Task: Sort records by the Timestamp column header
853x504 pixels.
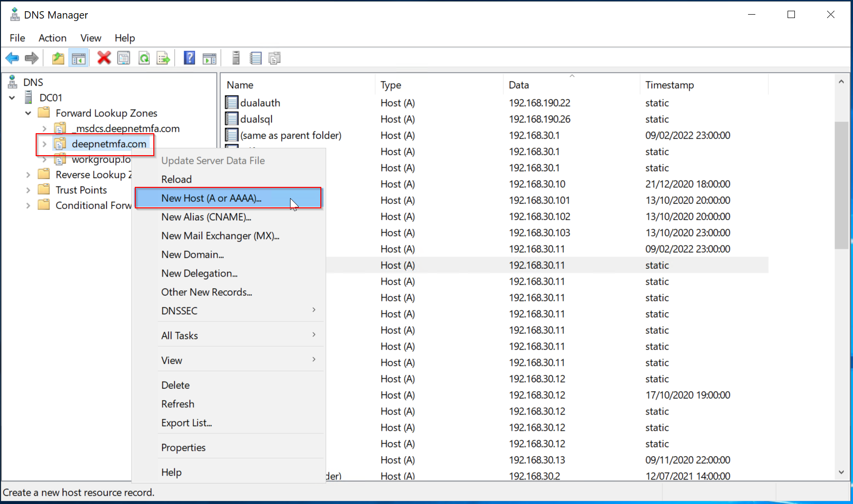Action: click(669, 85)
